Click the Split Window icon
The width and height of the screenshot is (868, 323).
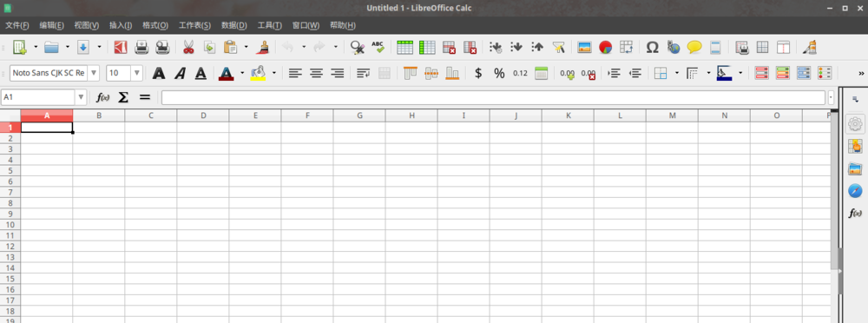click(x=783, y=48)
